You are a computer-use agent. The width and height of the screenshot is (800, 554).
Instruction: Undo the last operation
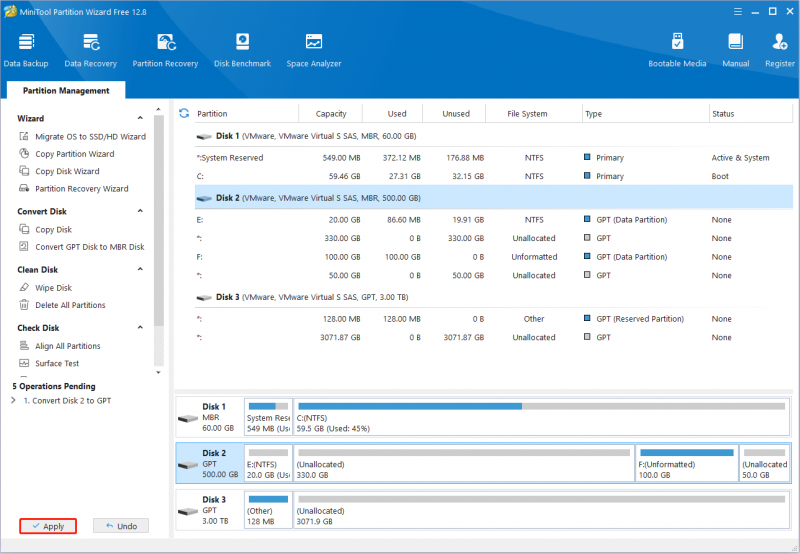point(121,526)
